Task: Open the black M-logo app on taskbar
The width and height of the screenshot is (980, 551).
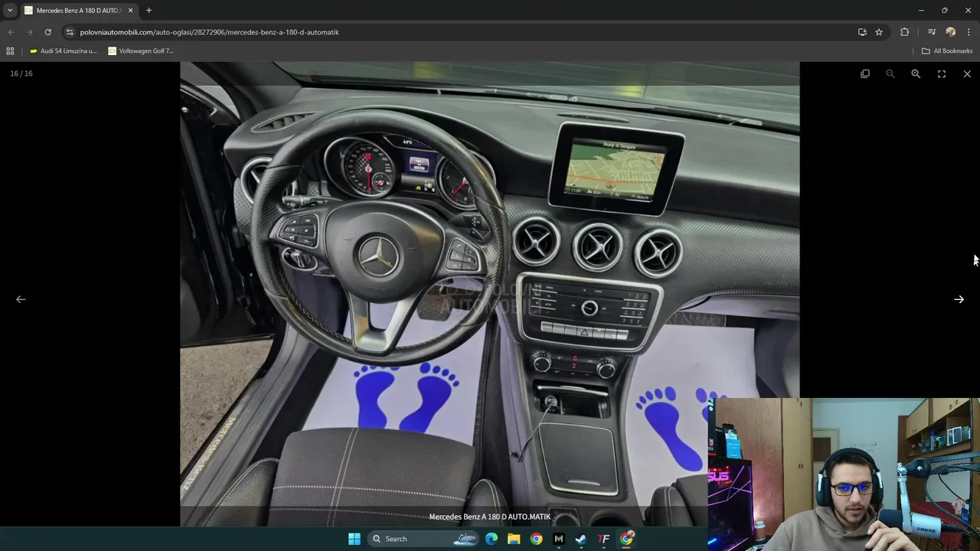Action: point(558,539)
